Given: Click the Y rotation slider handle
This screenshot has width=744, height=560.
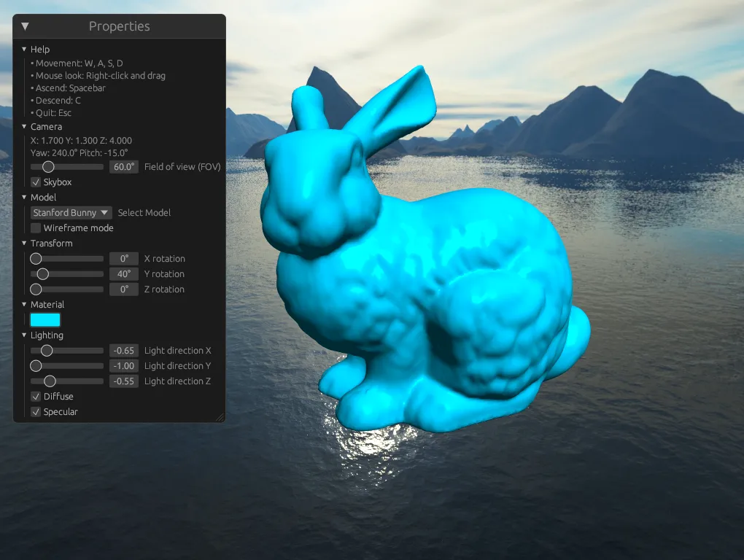Looking at the screenshot, I should [43, 273].
